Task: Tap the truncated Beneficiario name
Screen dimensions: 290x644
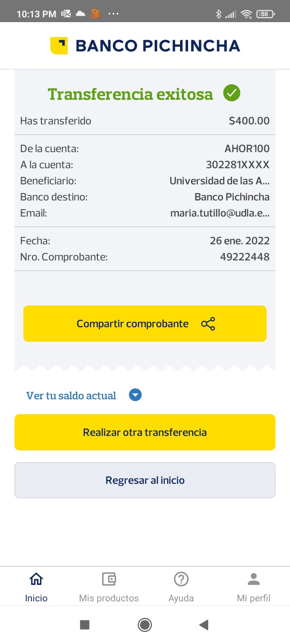Action: 220,181
